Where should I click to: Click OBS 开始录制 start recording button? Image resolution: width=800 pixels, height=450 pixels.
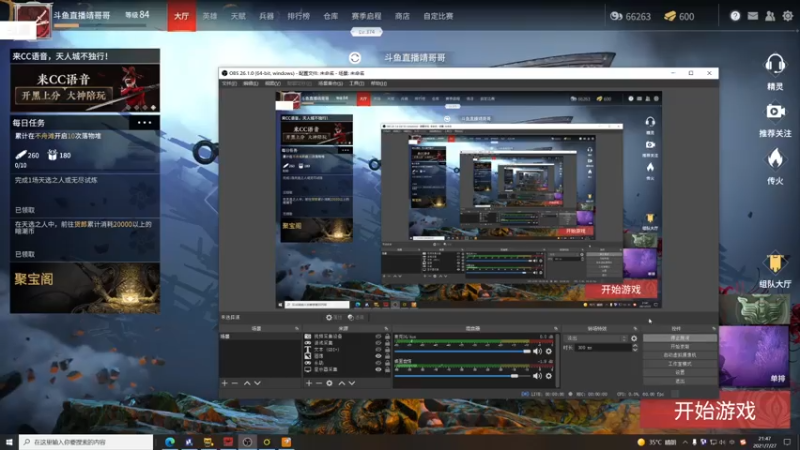[x=680, y=346]
